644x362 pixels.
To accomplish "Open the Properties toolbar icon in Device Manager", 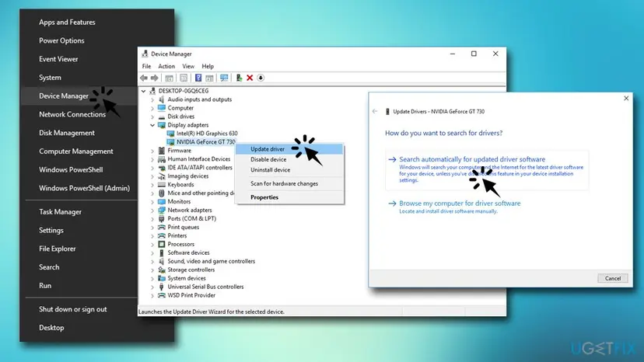I will click(184, 78).
